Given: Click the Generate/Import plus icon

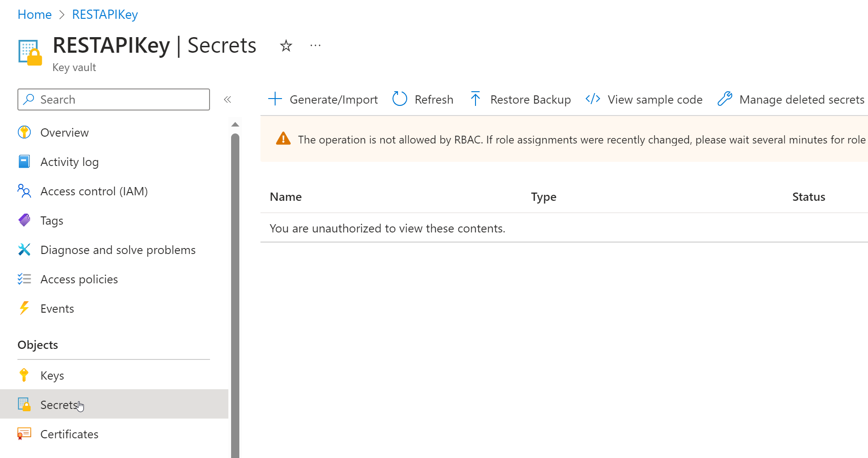Looking at the screenshot, I should [x=275, y=99].
